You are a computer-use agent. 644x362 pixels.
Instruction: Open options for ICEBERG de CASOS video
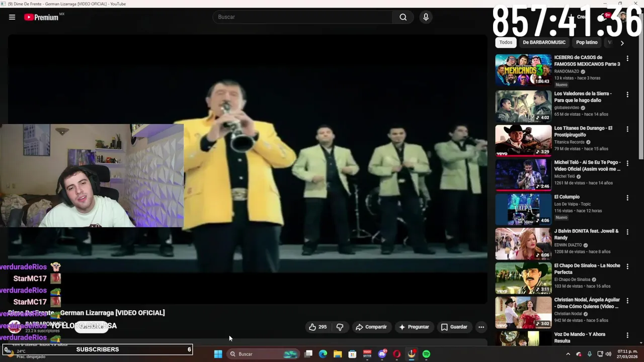[627, 59]
